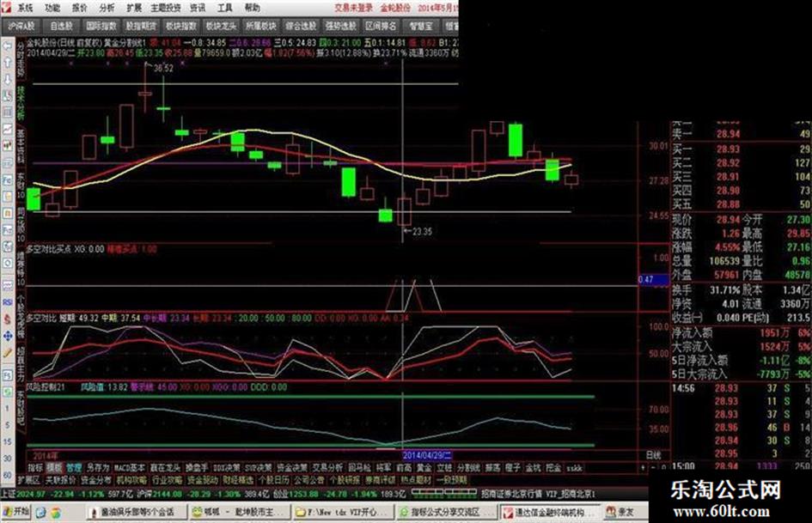Click the 交易未登录 status link
Screen dimensions: 812x523
[353, 8]
